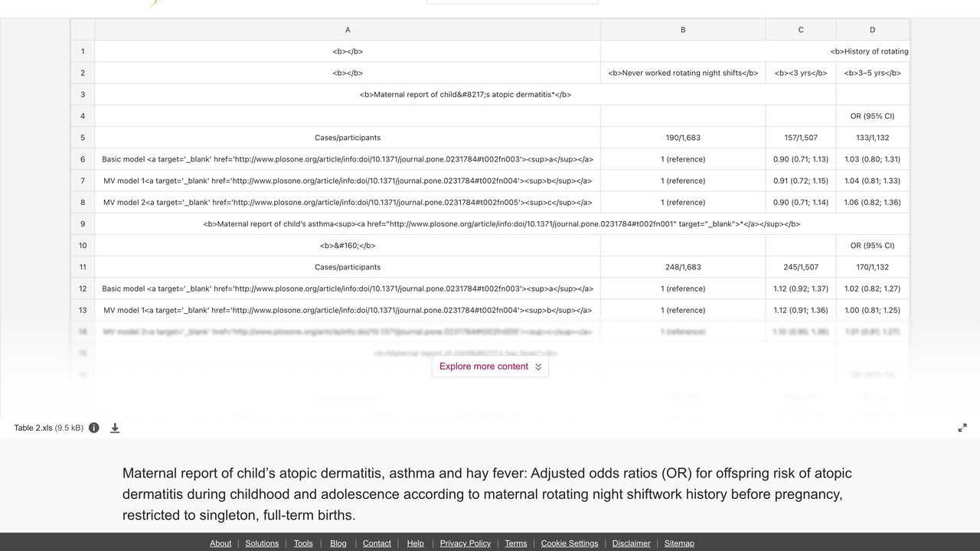The image size is (980, 551).
Task: Click cell with 133/1,132
Action: [872, 138]
